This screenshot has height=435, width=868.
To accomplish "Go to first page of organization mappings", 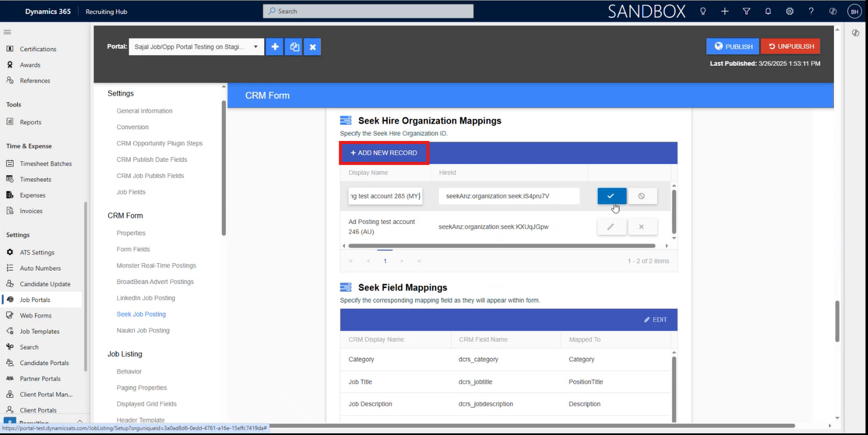I will [x=351, y=261].
